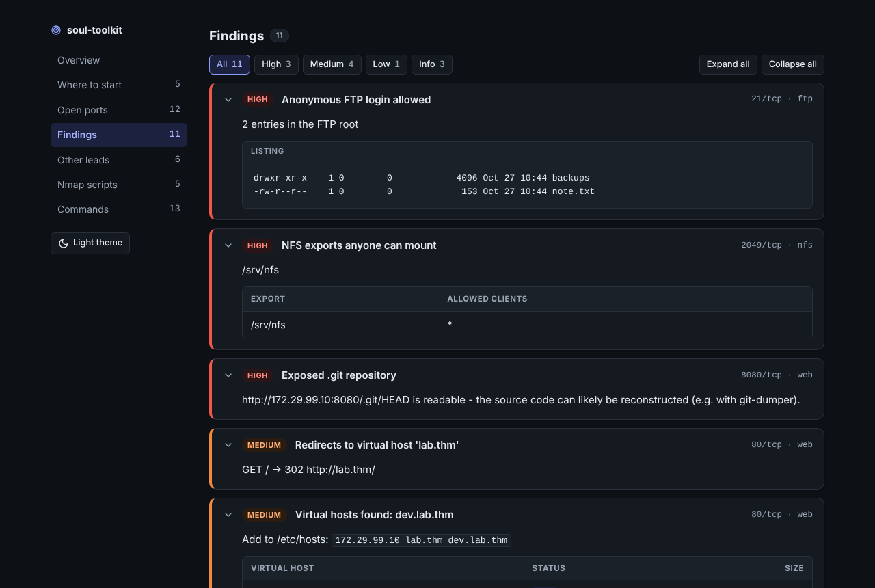Select the All 11 filter

point(230,64)
